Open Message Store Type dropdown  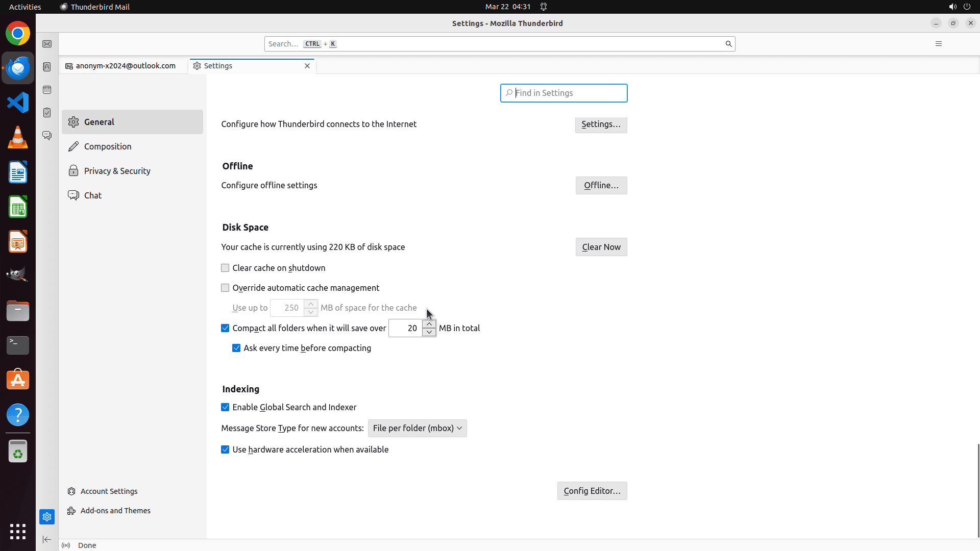coord(417,428)
